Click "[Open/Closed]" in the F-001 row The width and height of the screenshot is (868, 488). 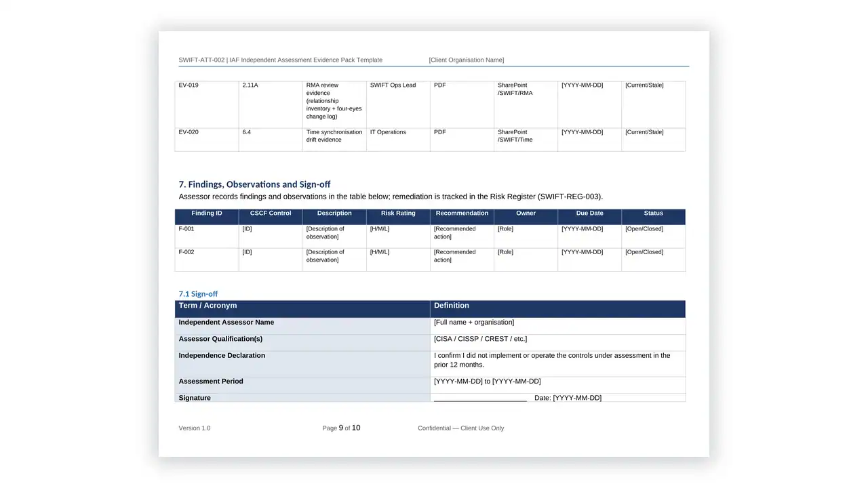644,229
